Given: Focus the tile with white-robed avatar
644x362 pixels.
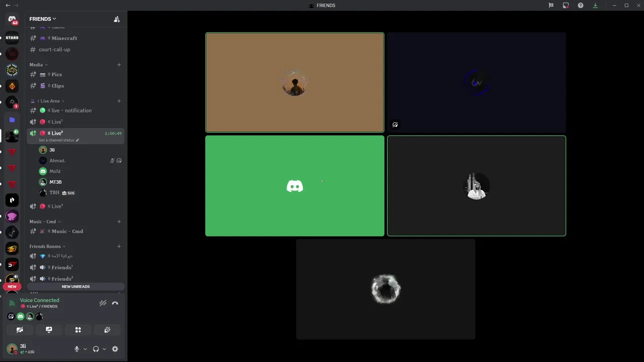Looking at the screenshot, I should click(x=476, y=186).
